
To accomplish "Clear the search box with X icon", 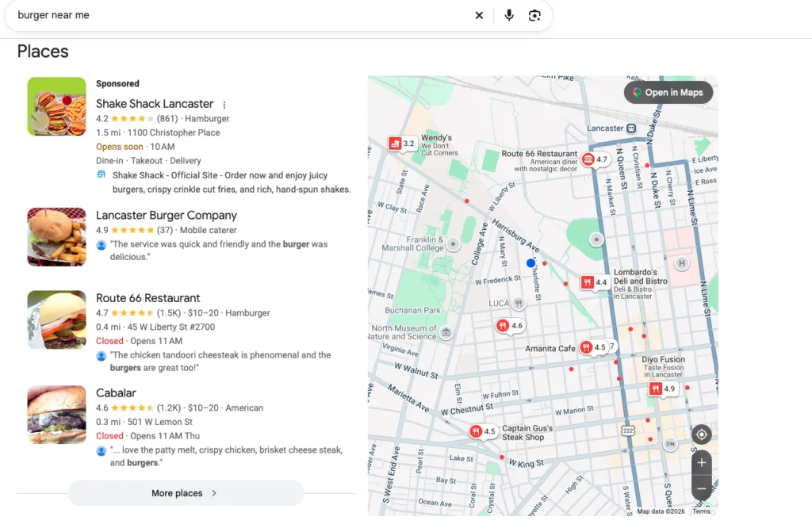I will coord(479,16).
